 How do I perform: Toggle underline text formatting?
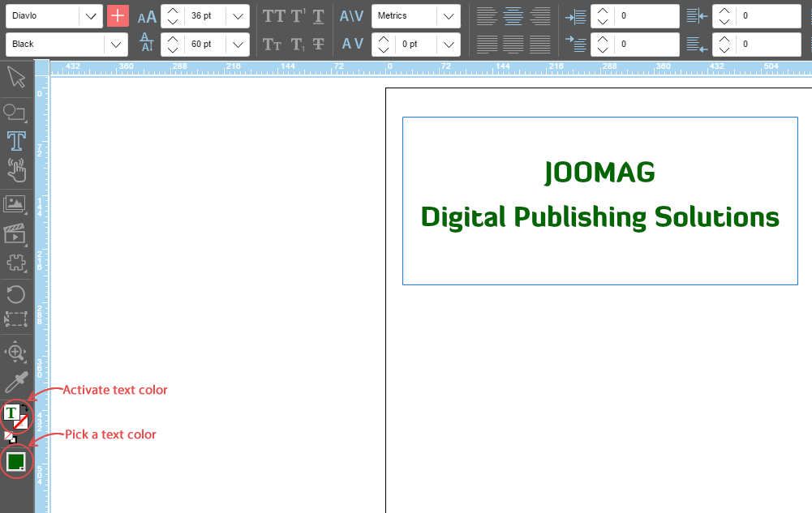319,16
